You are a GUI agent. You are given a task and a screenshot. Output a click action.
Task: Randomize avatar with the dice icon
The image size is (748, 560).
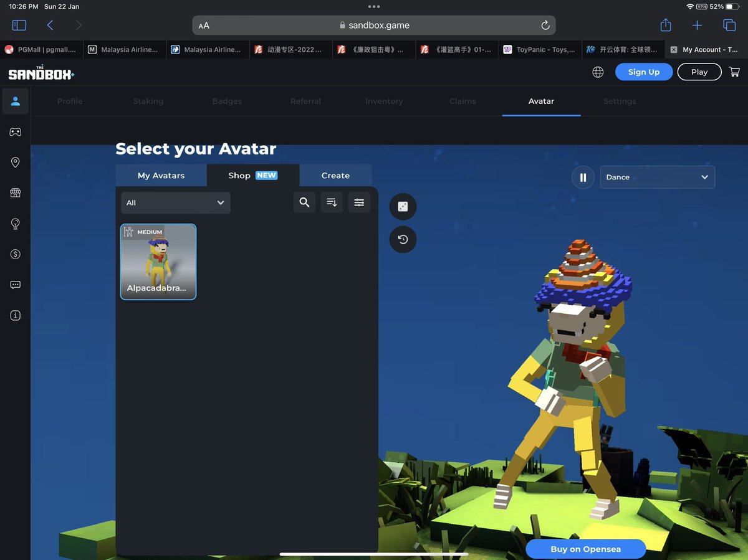(403, 207)
